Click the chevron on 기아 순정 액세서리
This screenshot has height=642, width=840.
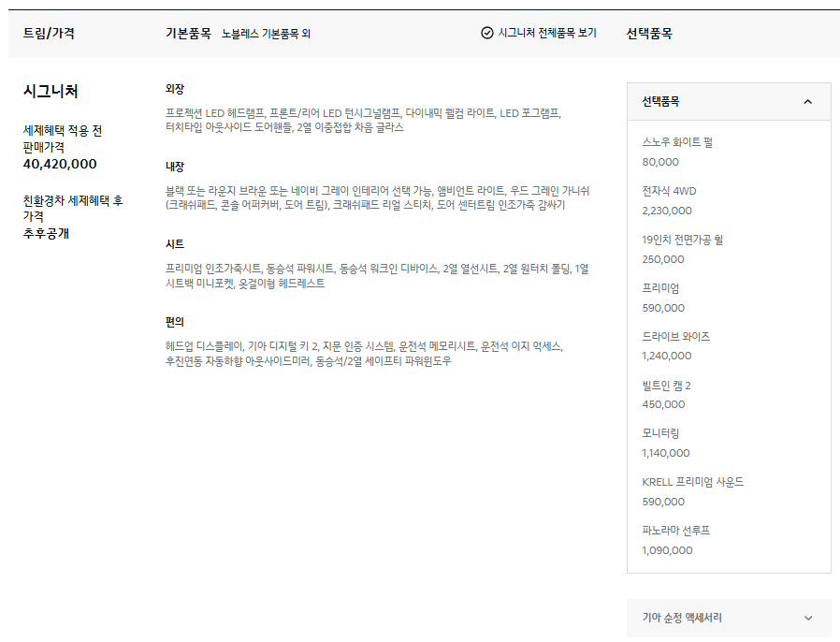[808, 619]
